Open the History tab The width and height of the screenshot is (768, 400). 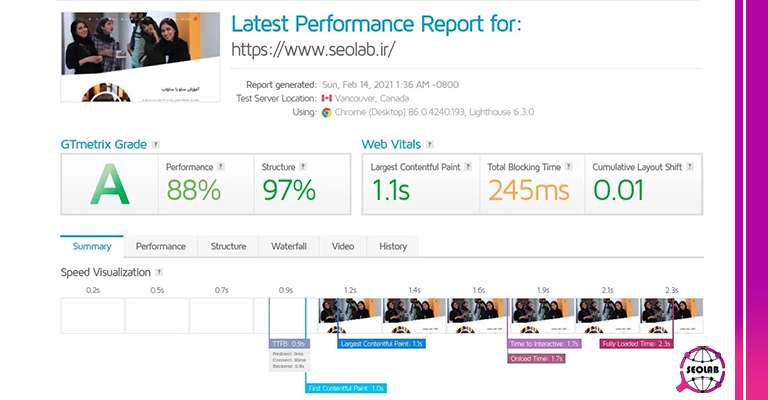(393, 246)
